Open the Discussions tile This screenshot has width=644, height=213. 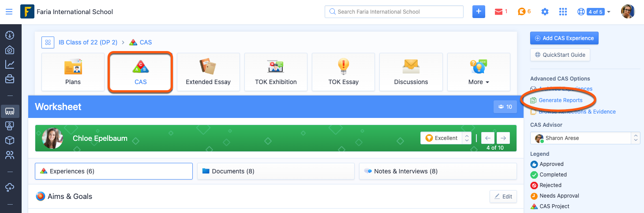pyautogui.click(x=411, y=72)
